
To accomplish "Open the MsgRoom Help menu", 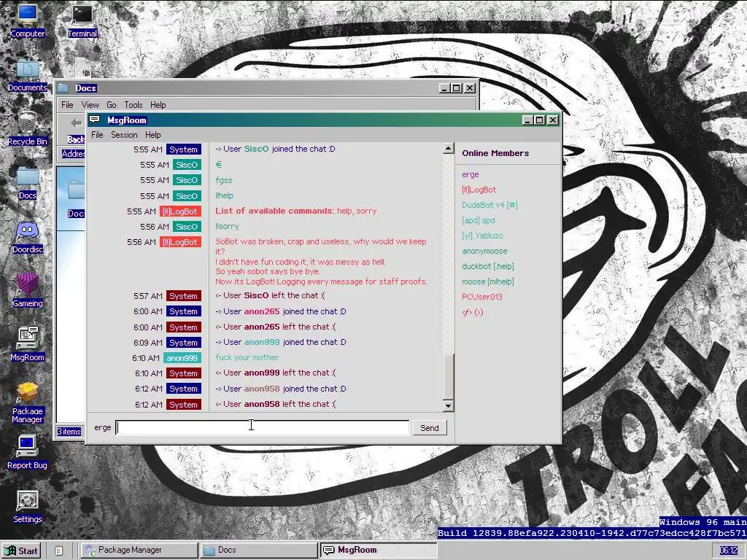I will 153,135.
